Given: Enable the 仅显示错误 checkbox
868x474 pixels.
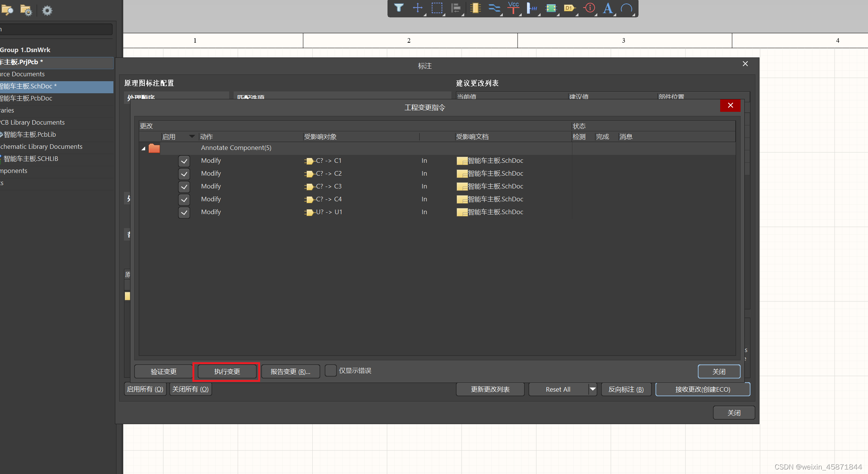Looking at the screenshot, I should coord(330,371).
